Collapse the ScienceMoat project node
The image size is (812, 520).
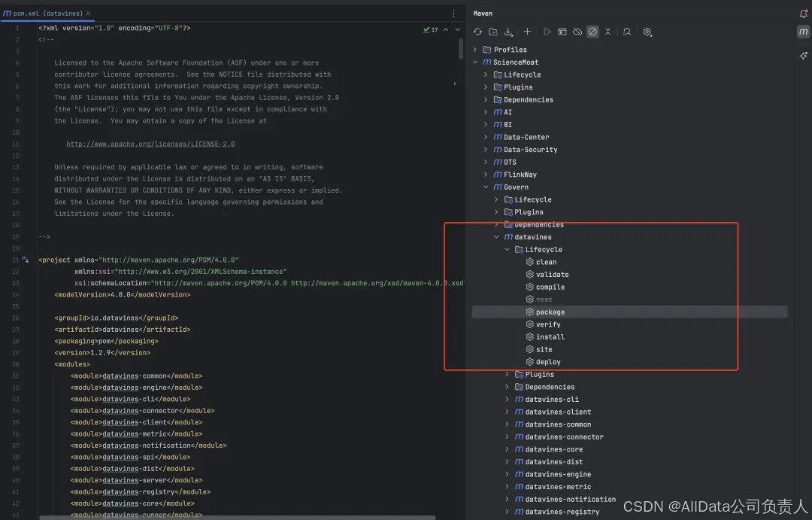475,62
